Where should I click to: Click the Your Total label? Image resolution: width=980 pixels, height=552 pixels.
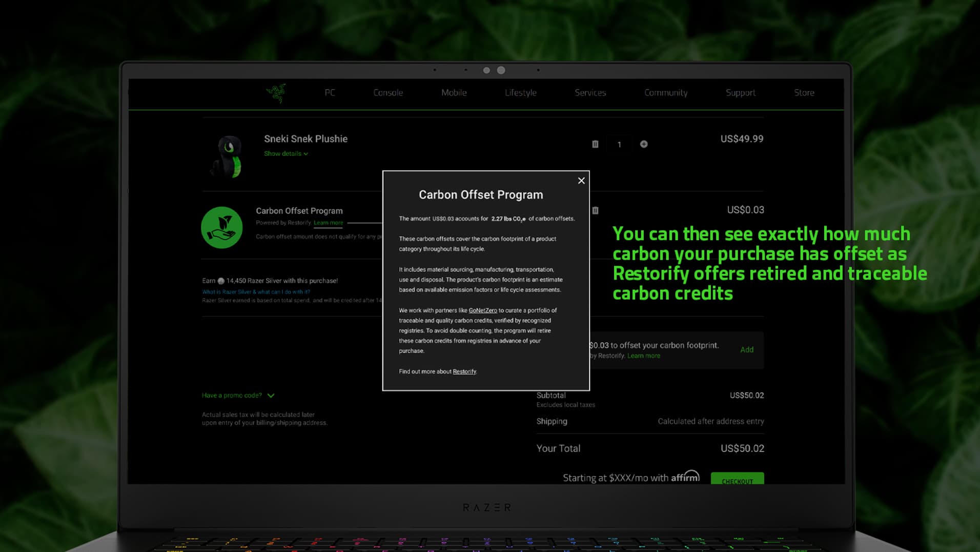pyautogui.click(x=558, y=448)
